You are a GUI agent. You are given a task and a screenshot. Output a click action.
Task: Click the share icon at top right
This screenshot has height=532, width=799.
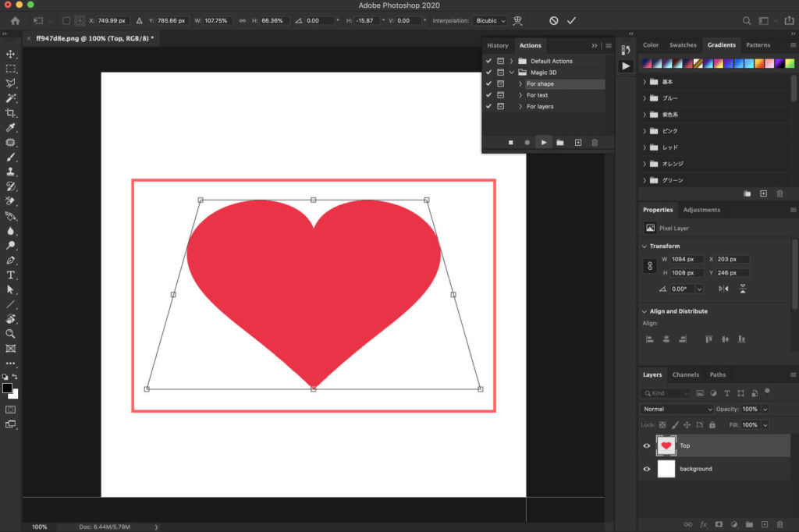point(789,20)
